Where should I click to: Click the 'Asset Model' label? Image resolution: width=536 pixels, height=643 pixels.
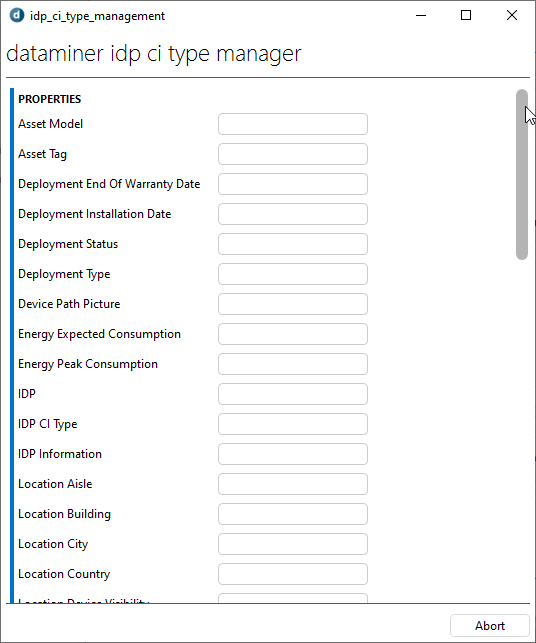tap(50, 124)
